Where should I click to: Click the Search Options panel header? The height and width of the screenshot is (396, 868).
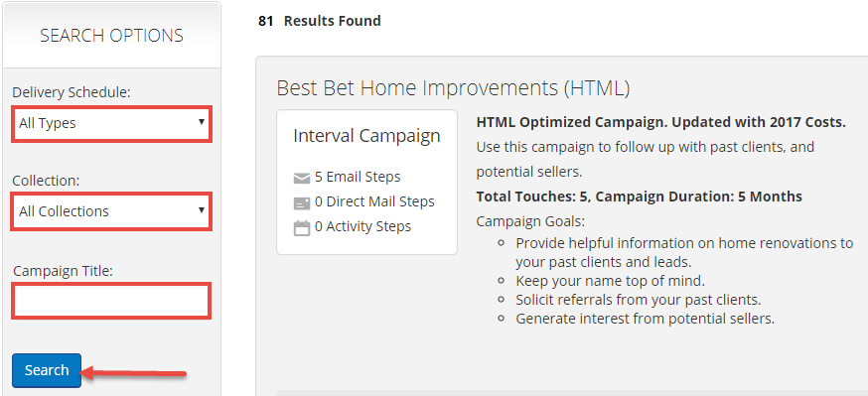[x=111, y=36]
